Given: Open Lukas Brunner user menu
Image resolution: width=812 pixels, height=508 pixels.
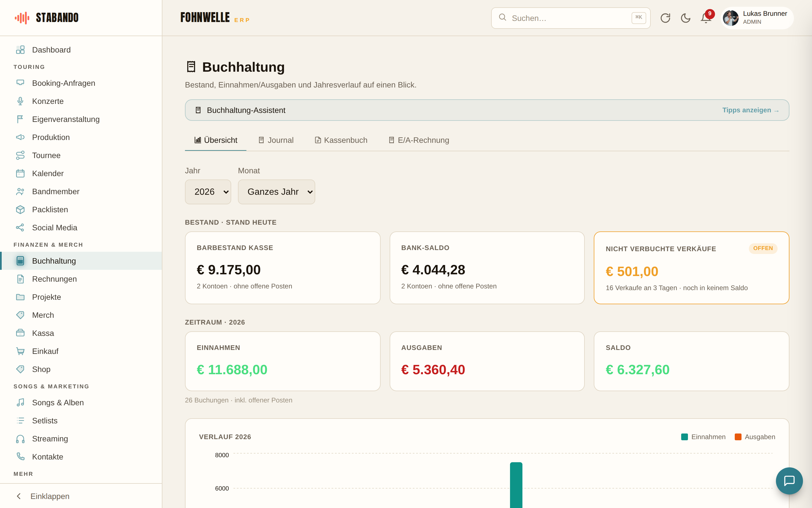Looking at the screenshot, I should [757, 18].
